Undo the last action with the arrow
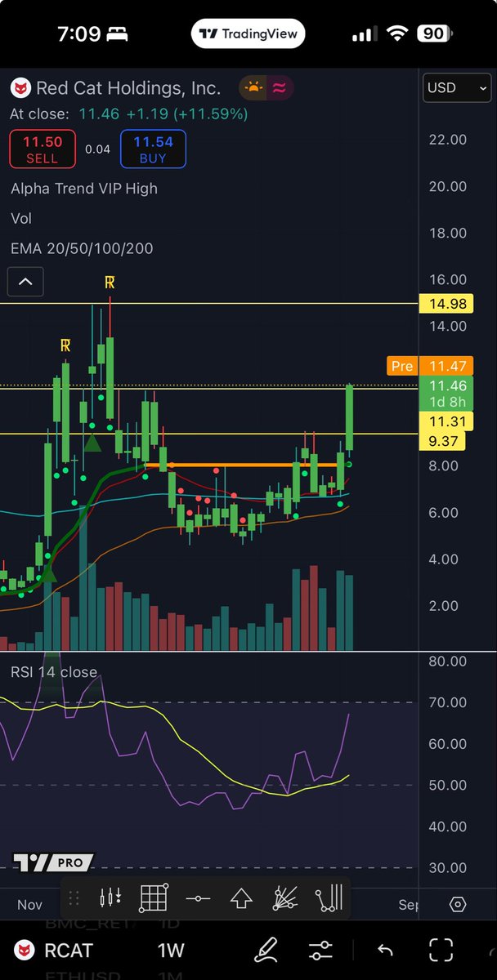This screenshot has width=497, height=980. click(x=383, y=950)
